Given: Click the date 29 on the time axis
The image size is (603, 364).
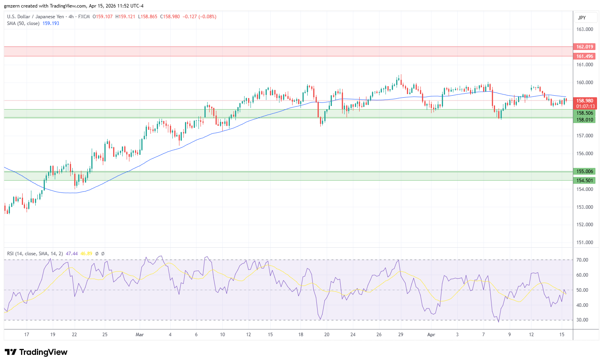Looking at the screenshot, I should tap(401, 335).
